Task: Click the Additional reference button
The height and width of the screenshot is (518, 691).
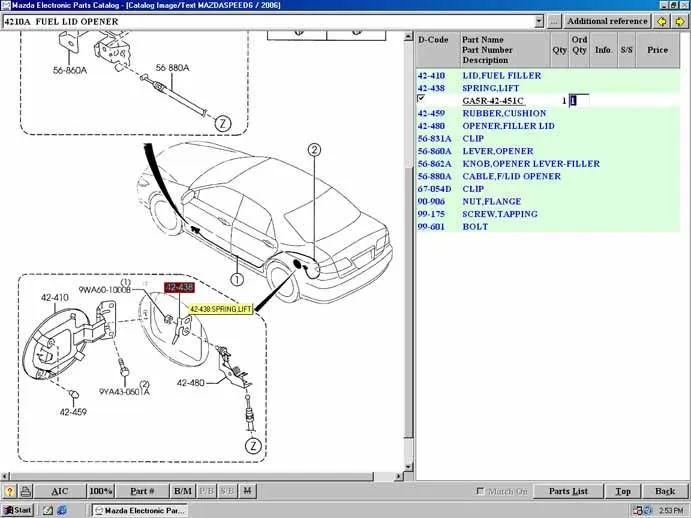Action: tap(606, 21)
